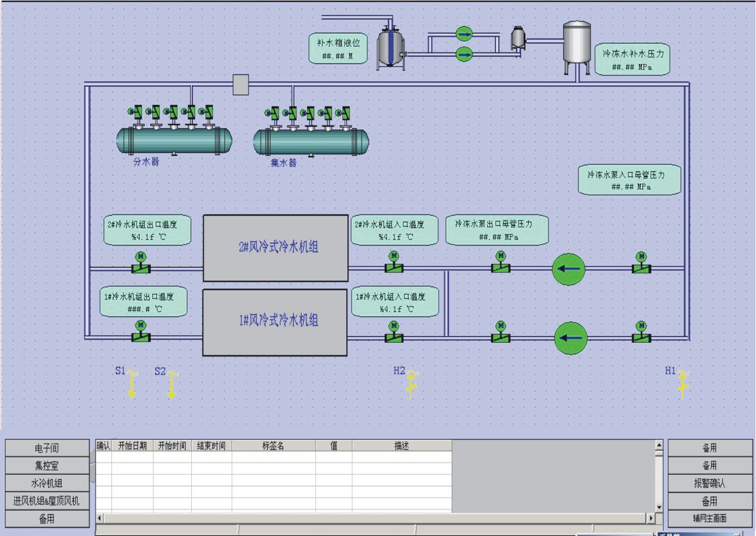
Task: Go to 辅网主画面 main screen
Action: 710,518
